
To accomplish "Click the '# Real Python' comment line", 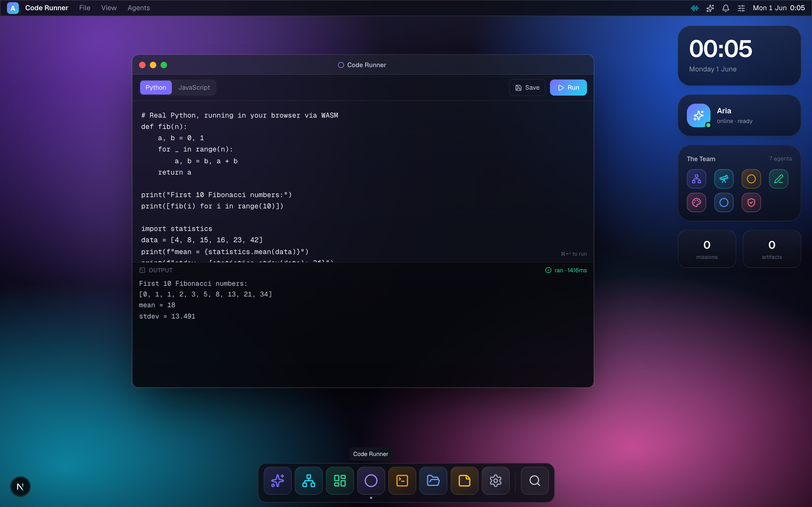I will coord(240,115).
